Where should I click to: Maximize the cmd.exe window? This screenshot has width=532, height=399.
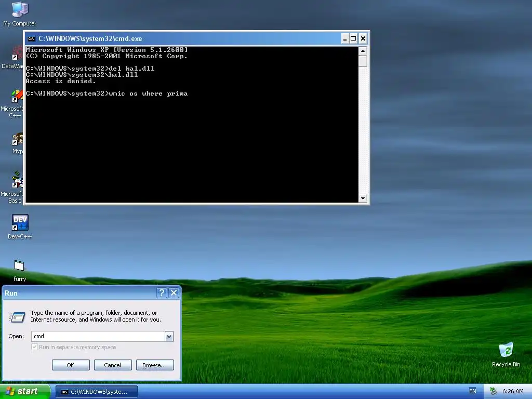[353, 38]
